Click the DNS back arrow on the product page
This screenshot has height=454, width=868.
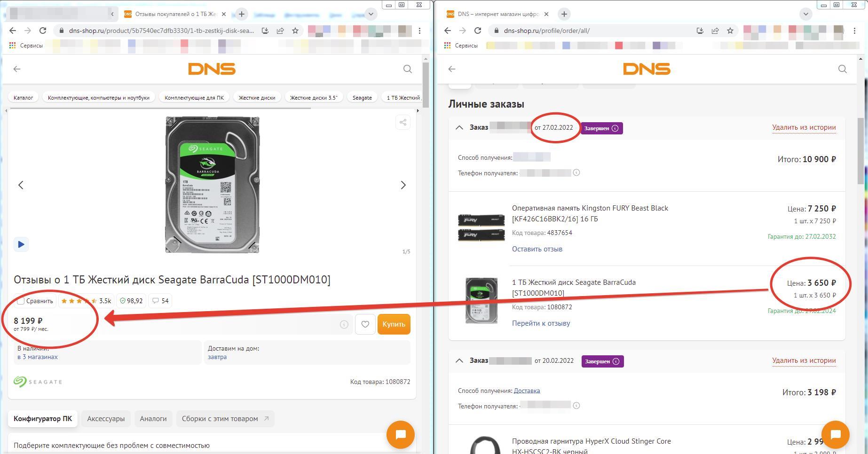[x=17, y=69]
